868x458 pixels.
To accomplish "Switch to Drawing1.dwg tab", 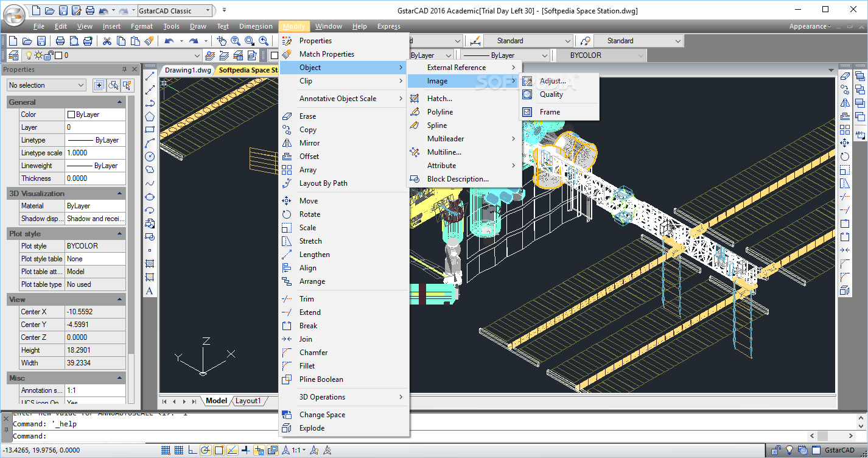I will click(188, 70).
